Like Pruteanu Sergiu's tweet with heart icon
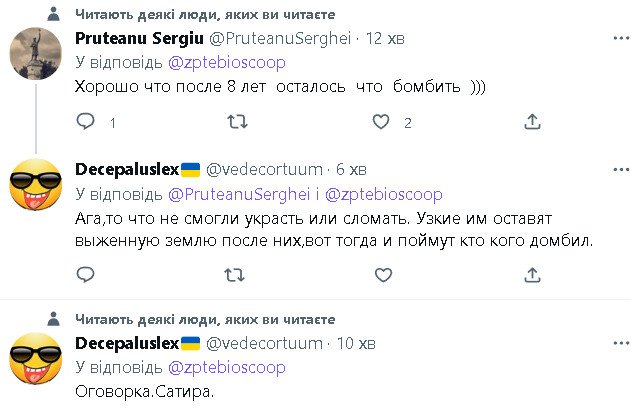 [381, 122]
